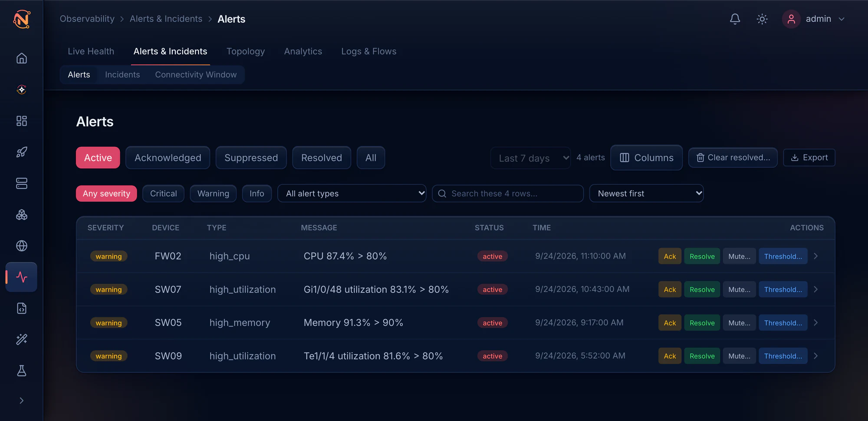This screenshot has width=868, height=421.
Task: Open the admin account dropdown chevron
Action: coord(842,19)
